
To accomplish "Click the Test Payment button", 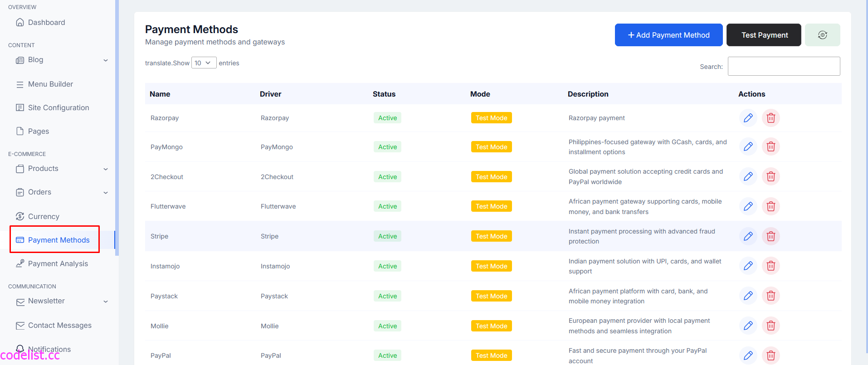I will click(x=764, y=35).
